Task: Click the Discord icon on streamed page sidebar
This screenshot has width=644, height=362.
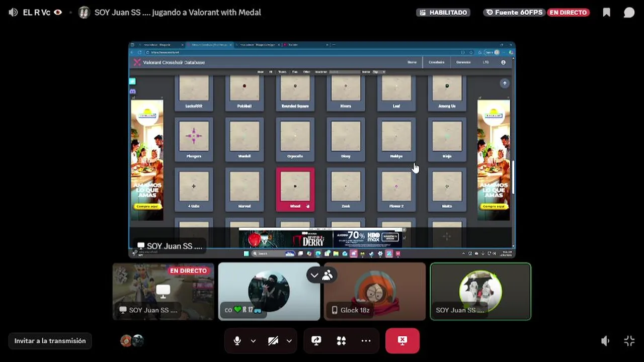Action: [133, 92]
